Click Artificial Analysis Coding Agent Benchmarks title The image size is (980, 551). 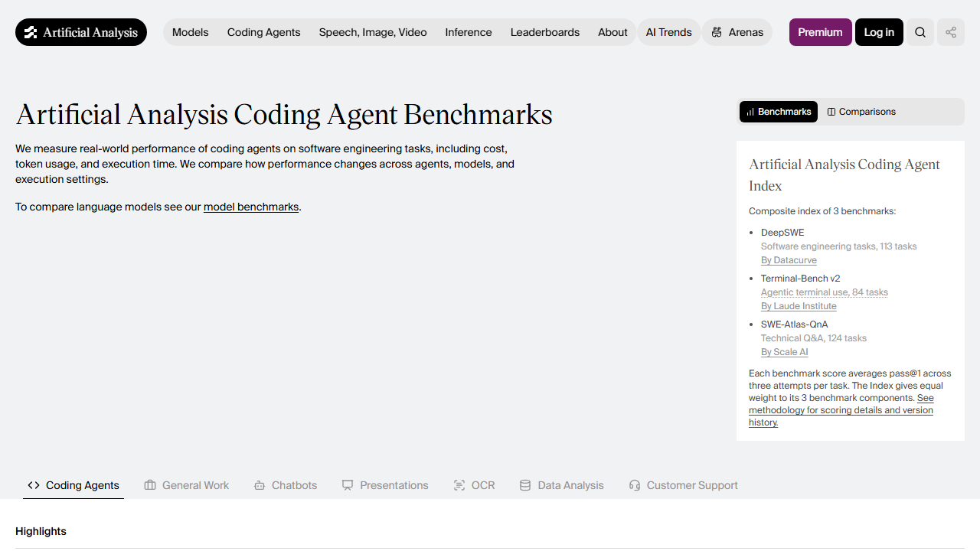(284, 115)
